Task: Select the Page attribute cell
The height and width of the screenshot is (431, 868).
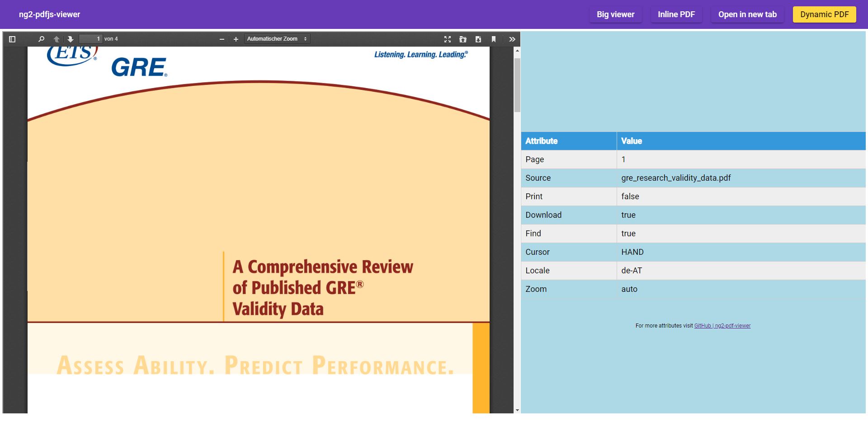Action: [x=569, y=159]
